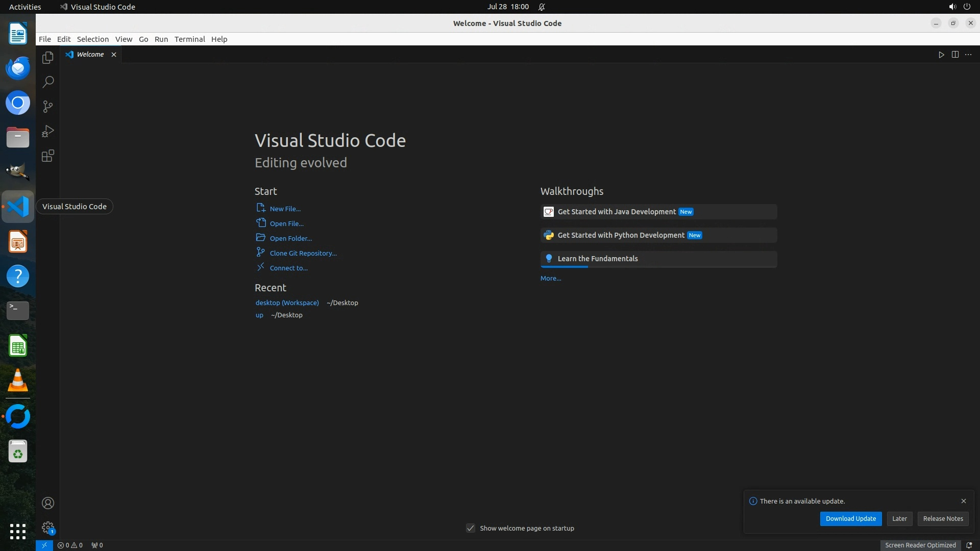This screenshot has height=551, width=980.
Task: Click Screen Reader Optimized status item
Action: coord(920,545)
